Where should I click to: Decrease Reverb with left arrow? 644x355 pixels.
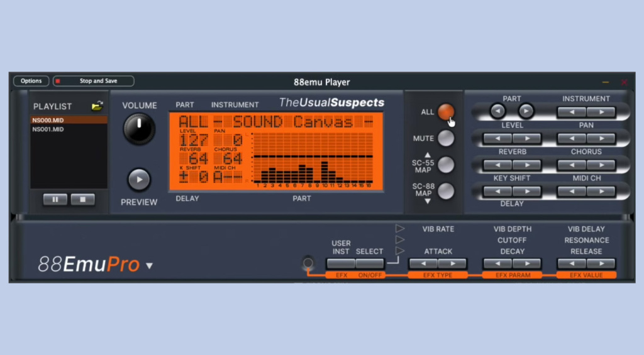498,165
